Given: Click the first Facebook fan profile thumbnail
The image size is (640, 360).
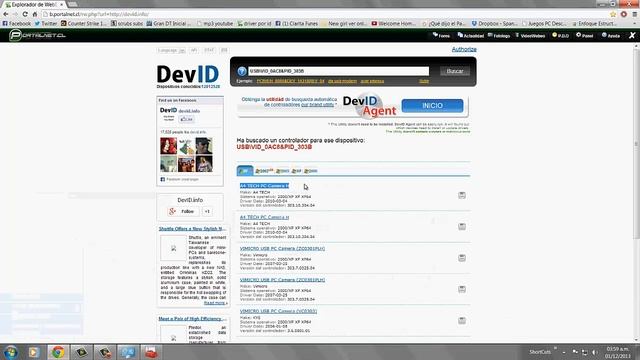Looking at the screenshot, I should (x=168, y=146).
